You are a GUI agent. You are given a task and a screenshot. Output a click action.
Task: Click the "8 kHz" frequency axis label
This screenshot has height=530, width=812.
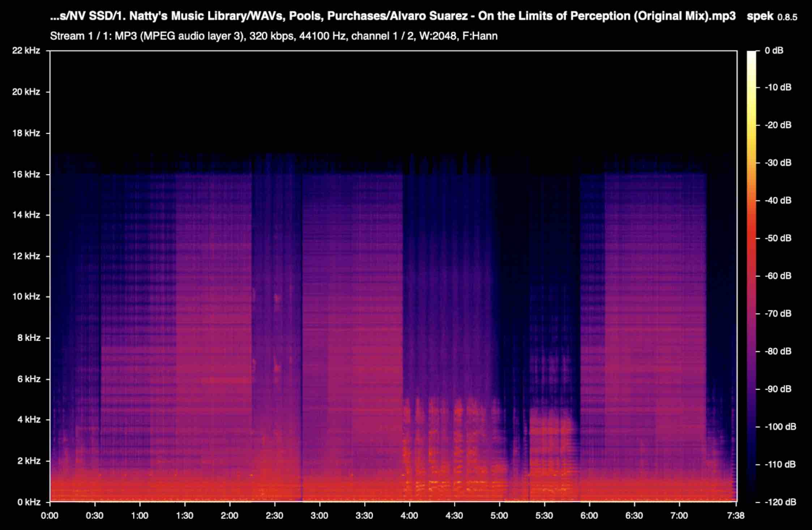(x=29, y=338)
